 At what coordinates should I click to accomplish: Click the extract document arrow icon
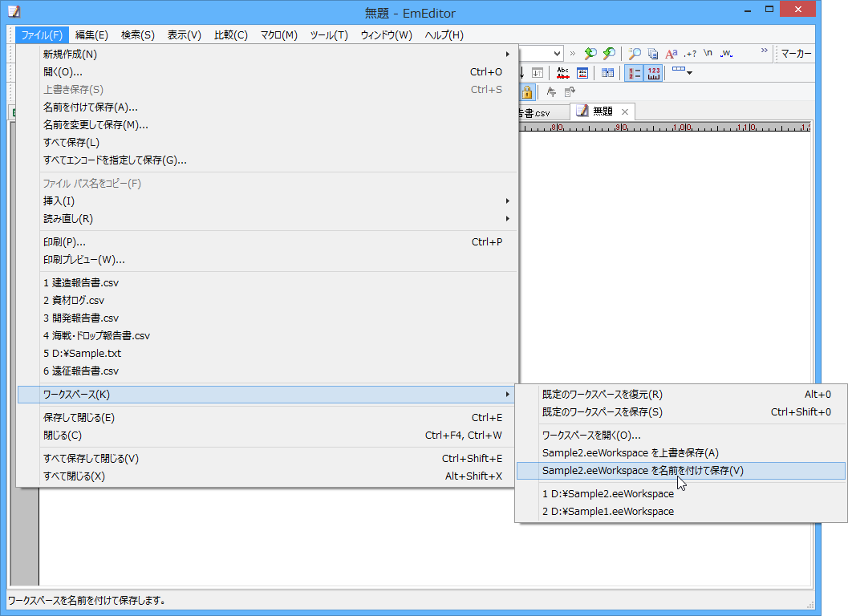[570, 92]
